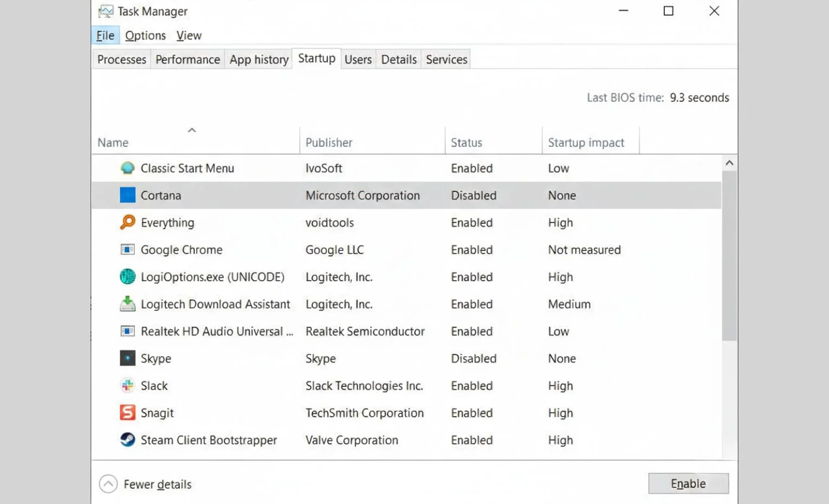Click the Valve Corporation publisher cell

point(352,440)
